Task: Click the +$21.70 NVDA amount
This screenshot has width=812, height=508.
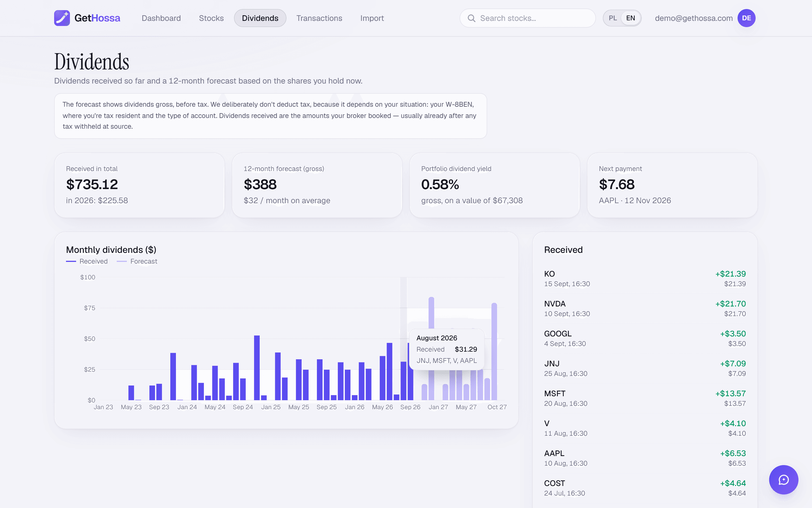Action: click(731, 304)
